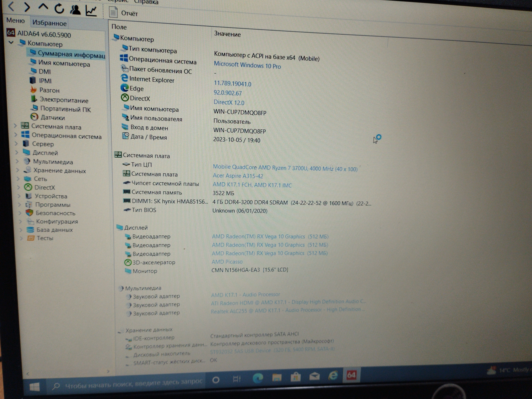Click the Электропитание battery icon
This screenshot has width=532, height=399.
click(x=34, y=99)
